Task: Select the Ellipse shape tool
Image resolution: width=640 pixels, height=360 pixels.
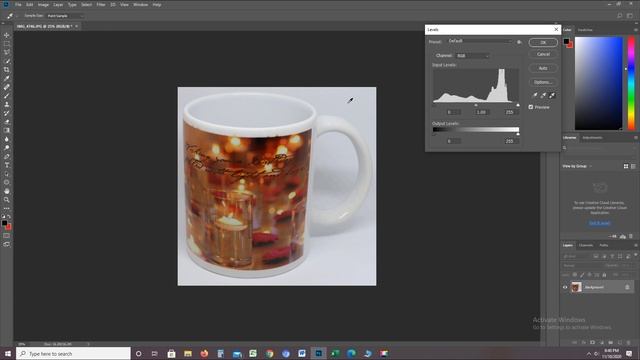Action: [x=7, y=182]
